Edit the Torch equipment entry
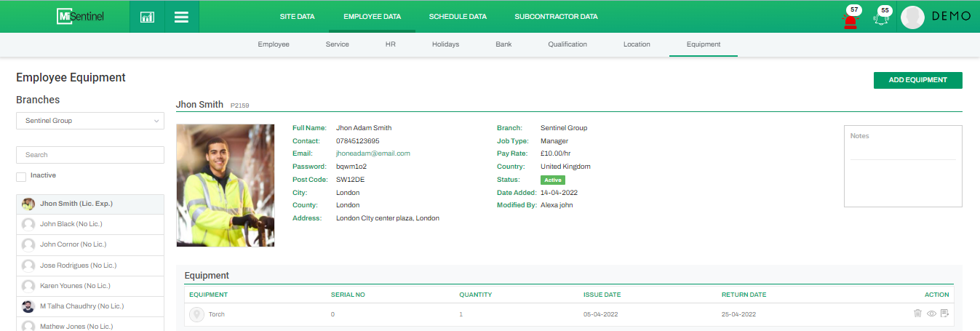980x331 pixels. click(944, 314)
